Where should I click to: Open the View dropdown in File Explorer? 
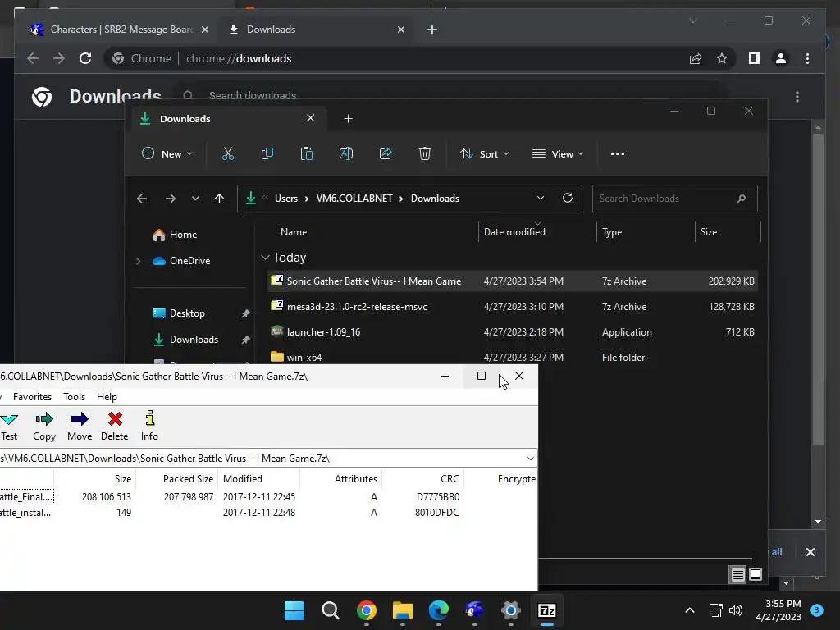[558, 153]
